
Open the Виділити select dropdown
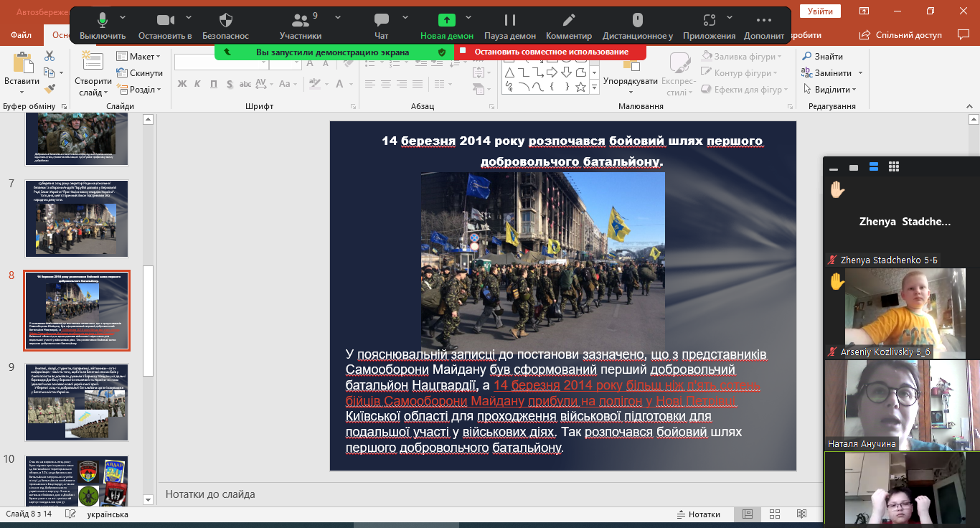coord(834,90)
